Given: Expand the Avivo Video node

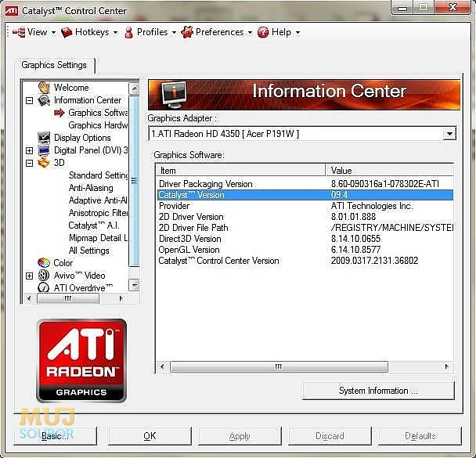Looking at the screenshot, I should (x=30, y=276).
